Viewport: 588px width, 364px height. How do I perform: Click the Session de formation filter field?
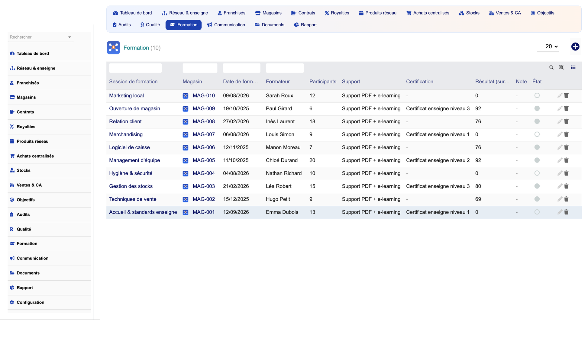pos(135,68)
